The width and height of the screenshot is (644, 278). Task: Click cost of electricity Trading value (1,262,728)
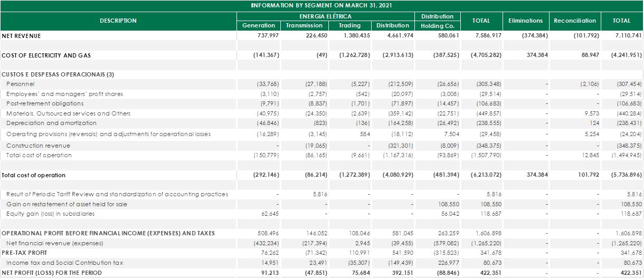click(x=355, y=55)
